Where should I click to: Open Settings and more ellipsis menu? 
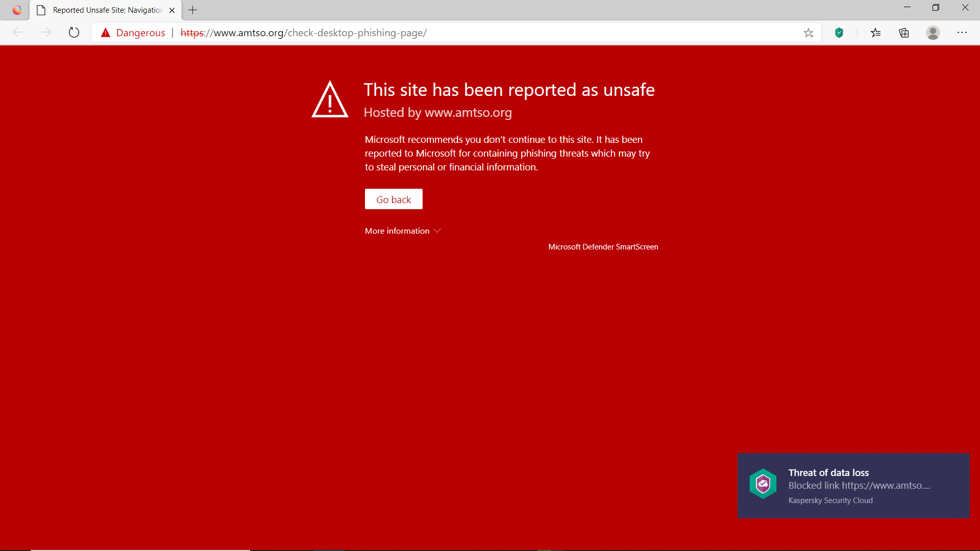point(962,33)
